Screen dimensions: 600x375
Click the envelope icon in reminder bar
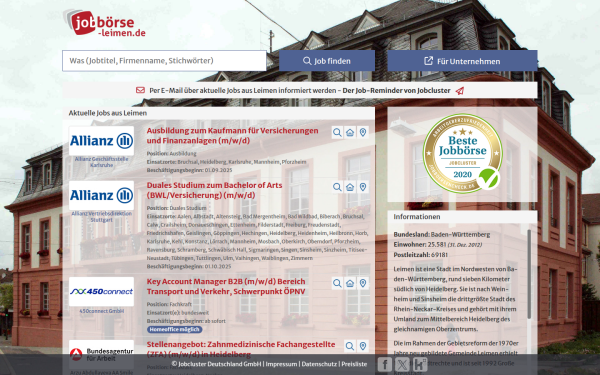(140, 90)
